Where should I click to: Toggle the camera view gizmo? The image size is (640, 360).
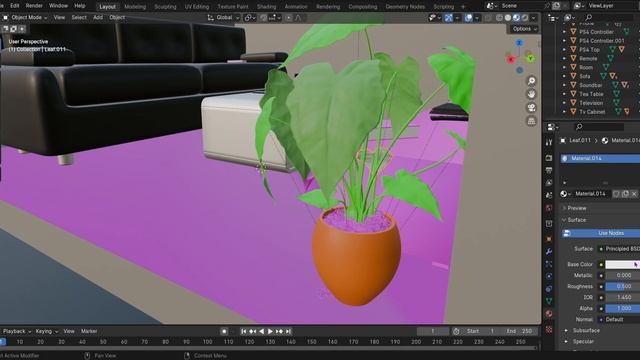pyautogui.click(x=531, y=108)
